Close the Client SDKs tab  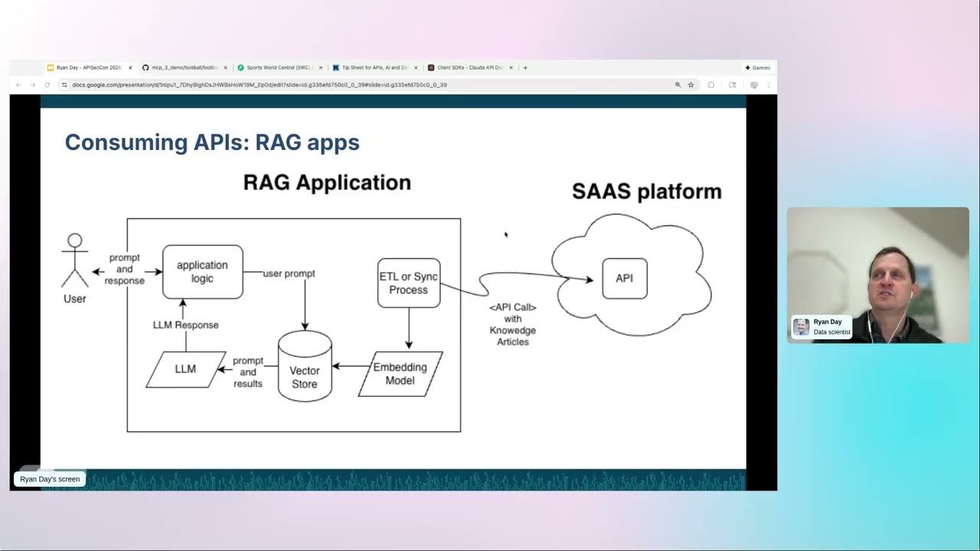click(511, 67)
